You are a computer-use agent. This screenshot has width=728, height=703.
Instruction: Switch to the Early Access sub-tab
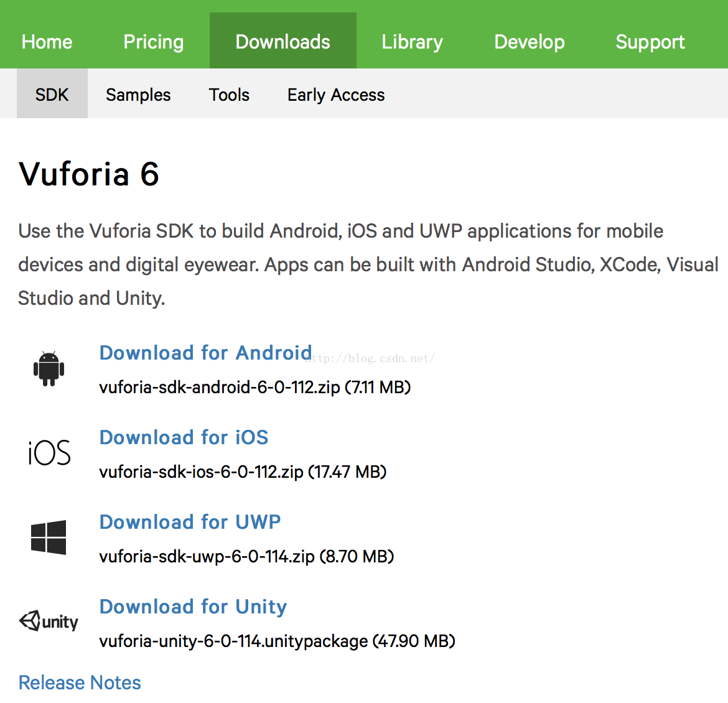tap(336, 95)
